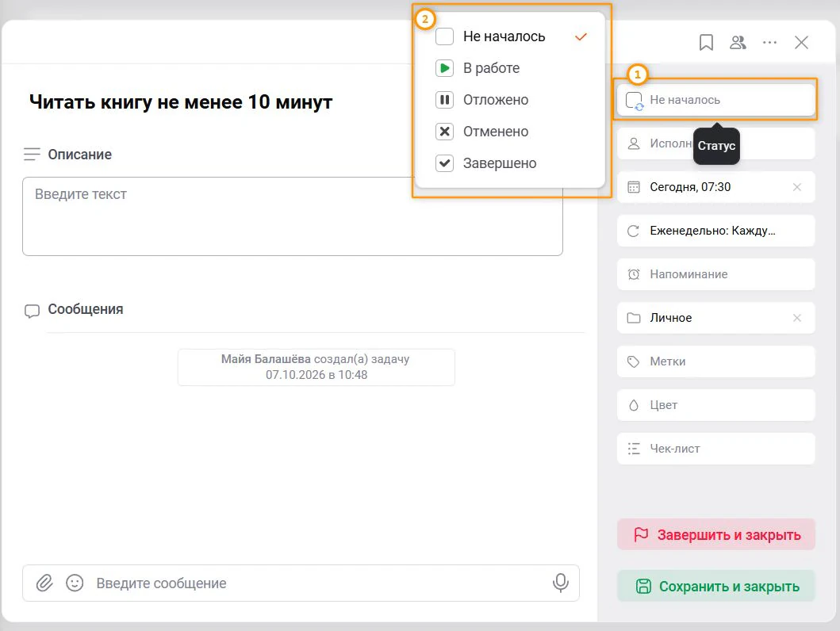The image size is (840, 631).
Task: Close the task window
Action: 801,42
